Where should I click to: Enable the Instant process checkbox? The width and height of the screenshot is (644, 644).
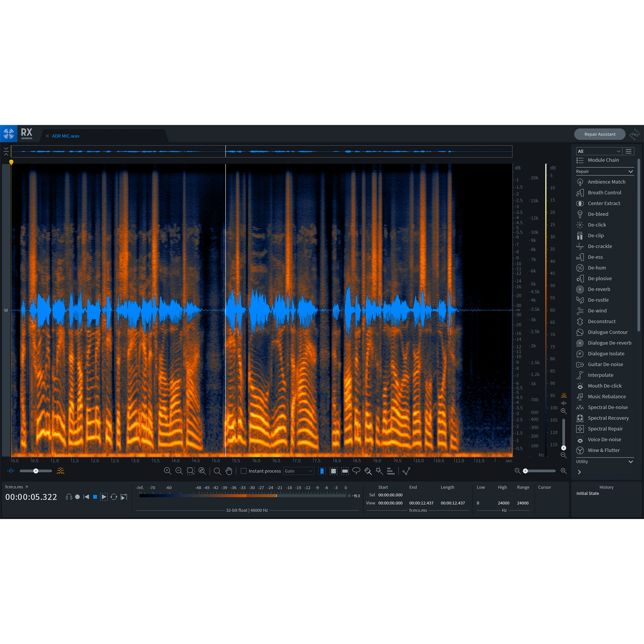click(243, 471)
